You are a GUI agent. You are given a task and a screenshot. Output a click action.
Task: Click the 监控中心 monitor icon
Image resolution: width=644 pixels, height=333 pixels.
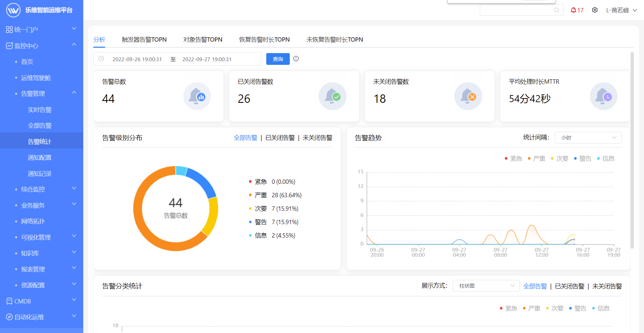pos(9,46)
